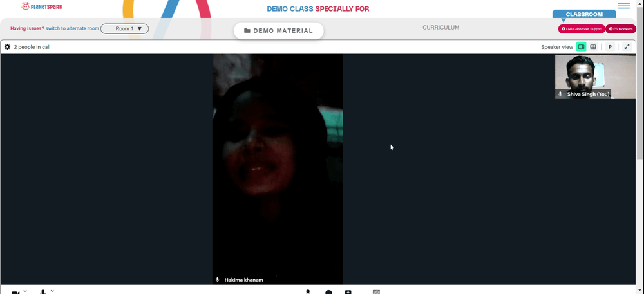
Task: Click microphone icon beside Hakima khanam name
Action: [x=218, y=280]
